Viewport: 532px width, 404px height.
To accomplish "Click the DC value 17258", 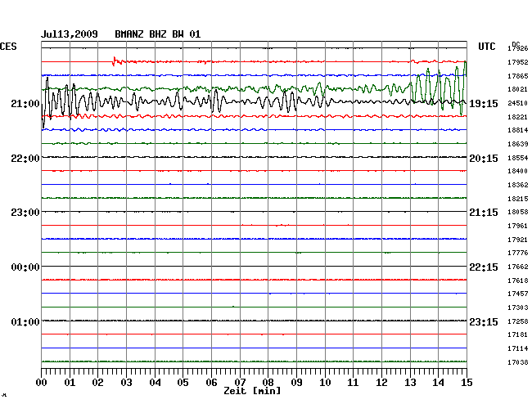I will (518, 321).
